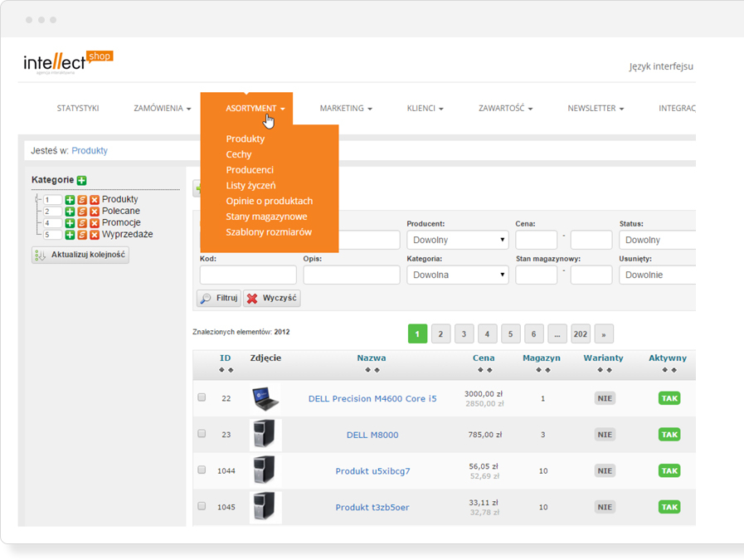Open the Usunięty dropdown

[658, 275]
